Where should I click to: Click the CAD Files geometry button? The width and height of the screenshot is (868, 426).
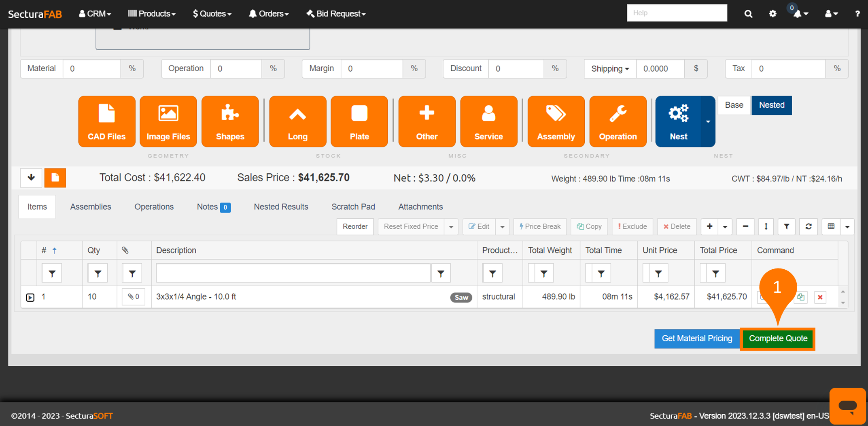click(107, 121)
